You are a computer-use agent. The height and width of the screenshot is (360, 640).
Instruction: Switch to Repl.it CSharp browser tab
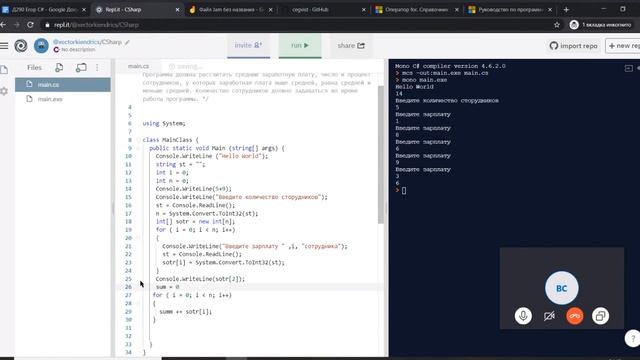[x=137, y=9]
